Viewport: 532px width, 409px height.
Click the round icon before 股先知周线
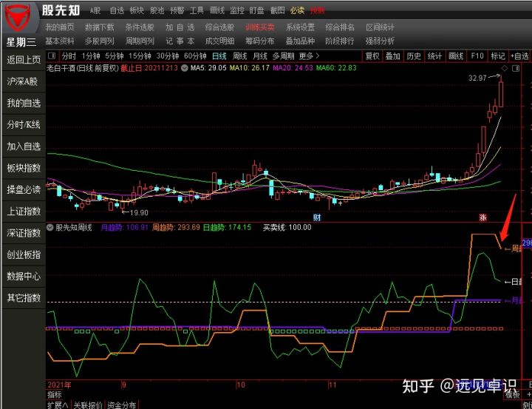point(50,227)
